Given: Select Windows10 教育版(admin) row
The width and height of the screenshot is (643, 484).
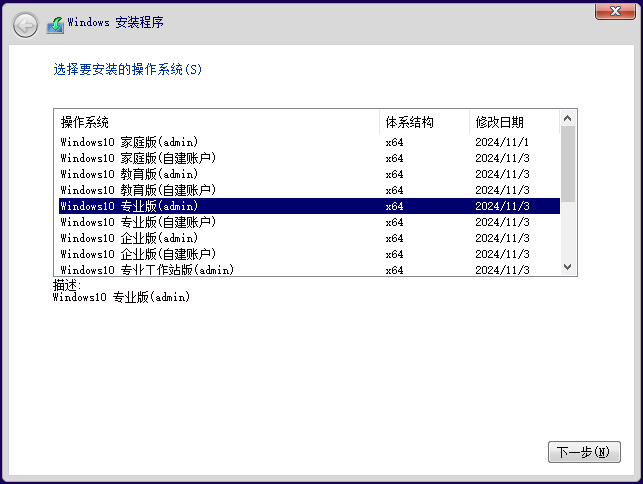Looking at the screenshot, I should point(309,174).
